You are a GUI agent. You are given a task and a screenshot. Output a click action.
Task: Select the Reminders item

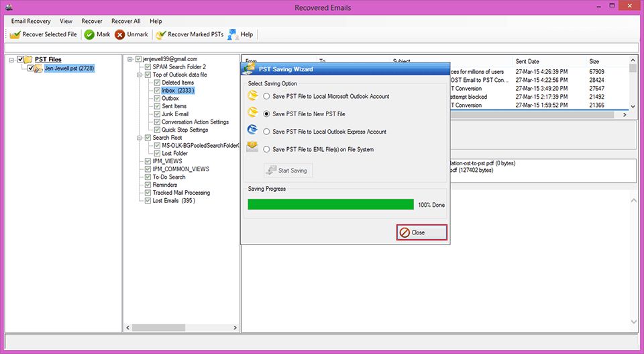[165, 185]
